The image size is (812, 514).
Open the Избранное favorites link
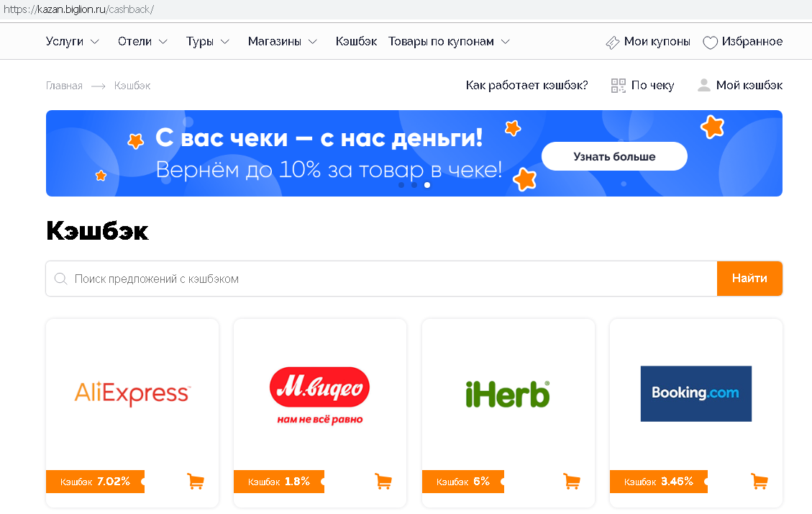[752, 42]
